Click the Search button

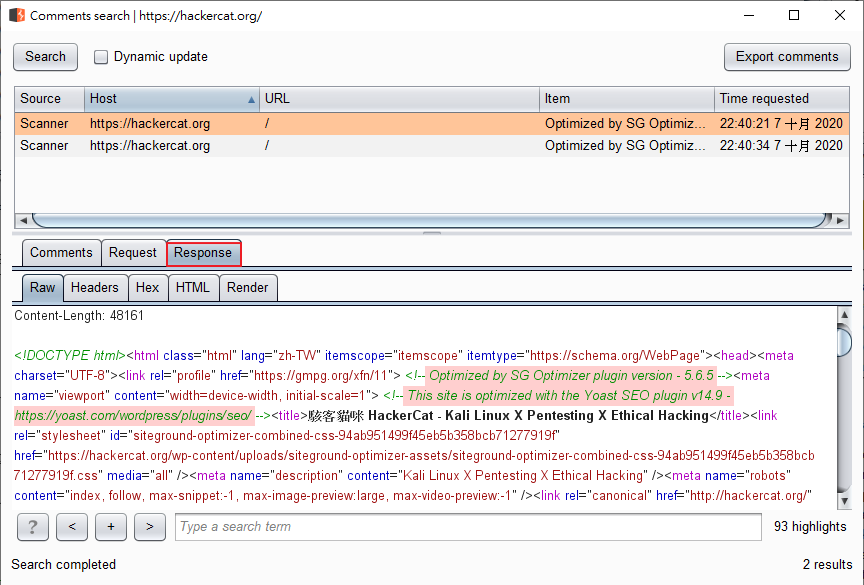click(45, 57)
